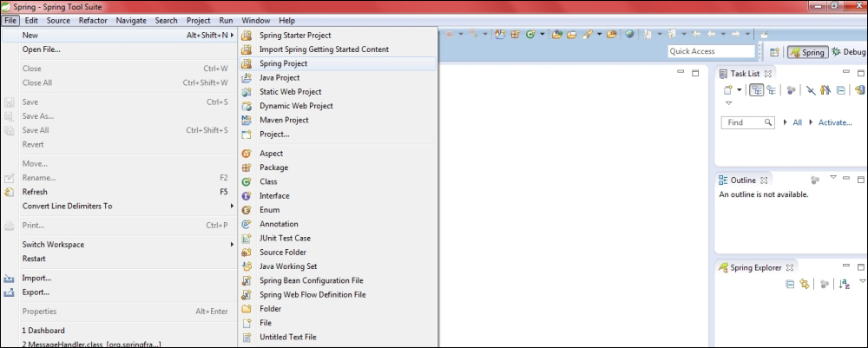Switch to the Debug perspective
This screenshot has width=868, height=348.
point(848,52)
